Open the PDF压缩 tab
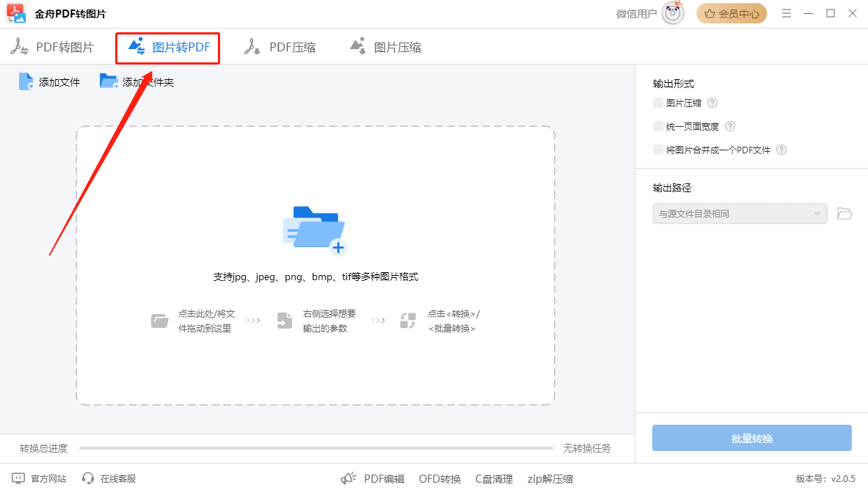The width and height of the screenshot is (868, 490). click(x=280, y=48)
